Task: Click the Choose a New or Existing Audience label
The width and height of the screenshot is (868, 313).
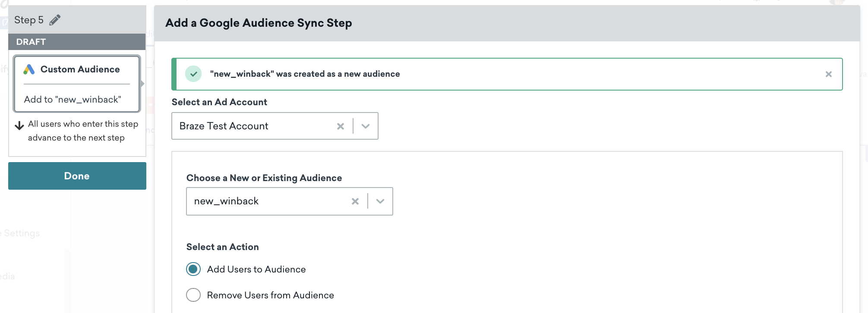Action: click(x=264, y=178)
